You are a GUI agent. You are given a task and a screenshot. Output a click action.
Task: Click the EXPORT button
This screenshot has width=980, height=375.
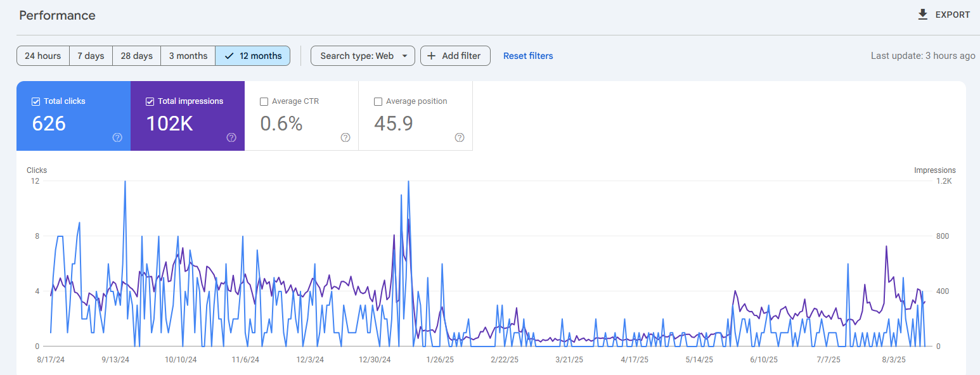point(943,14)
